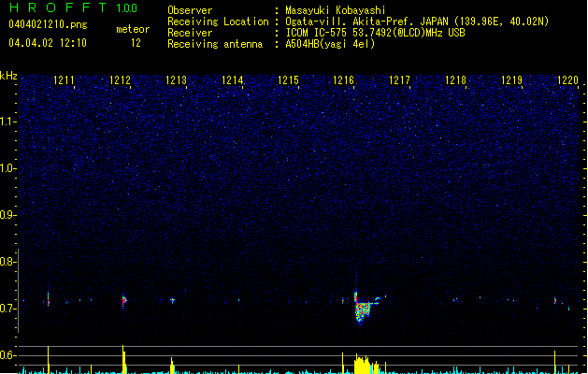The width and height of the screenshot is (588, 374).
Task: Click time axis label 1213
Action: pyautogui.click(x=176, y=80)
